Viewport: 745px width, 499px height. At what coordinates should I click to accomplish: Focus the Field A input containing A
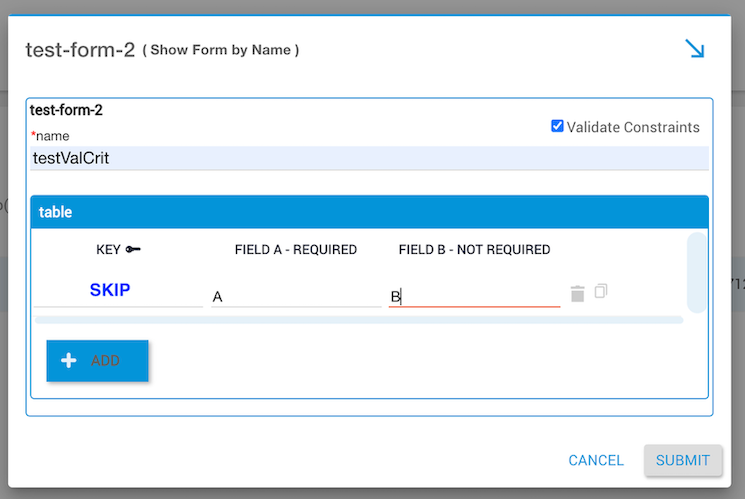[x=296, y=296]
